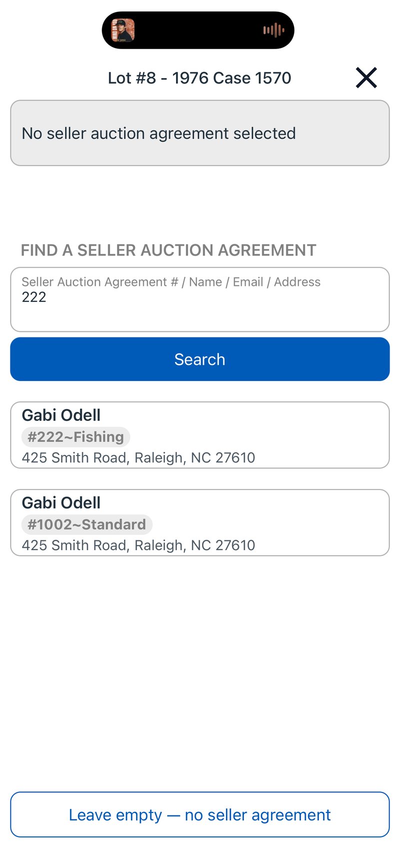Click the blue Search button
This screenshot has width=400, height=868.
[200, 359]
